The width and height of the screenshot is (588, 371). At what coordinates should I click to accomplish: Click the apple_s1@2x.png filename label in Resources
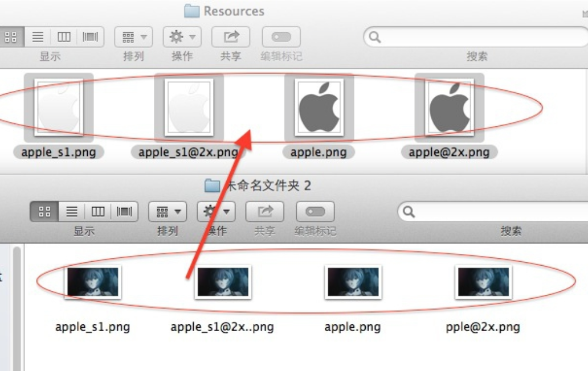tap(188, 152)
